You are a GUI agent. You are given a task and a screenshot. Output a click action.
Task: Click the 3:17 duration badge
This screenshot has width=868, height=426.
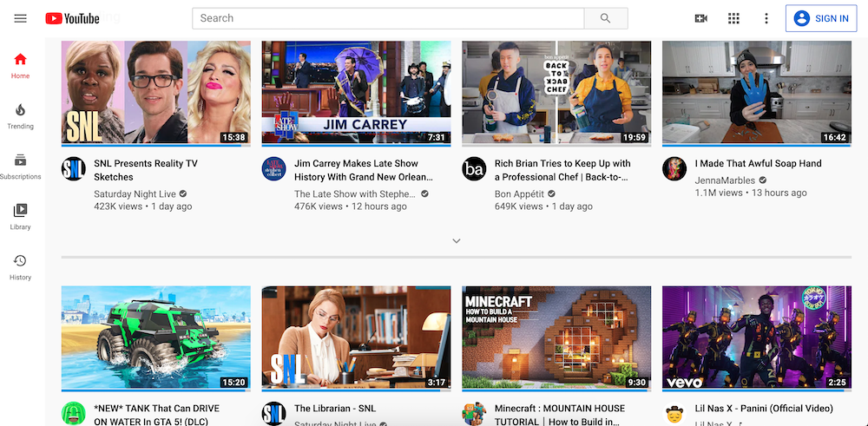pyautogui.click(x=437, y=382)
